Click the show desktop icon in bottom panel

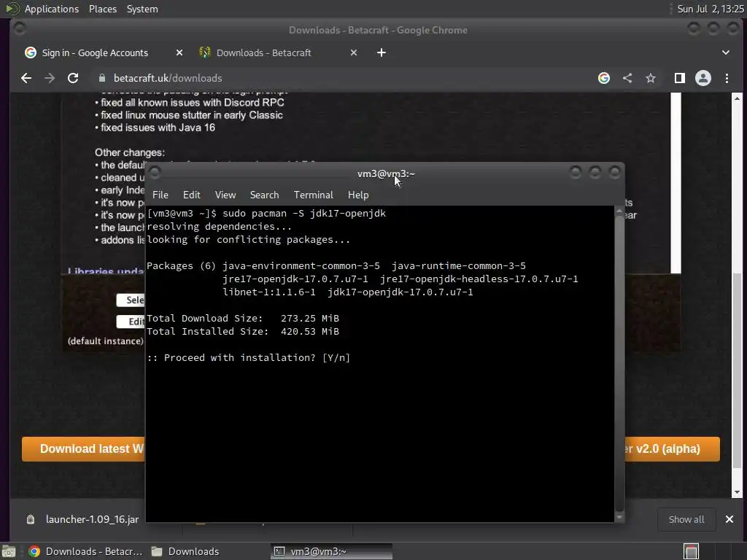(x=9, y=551)
